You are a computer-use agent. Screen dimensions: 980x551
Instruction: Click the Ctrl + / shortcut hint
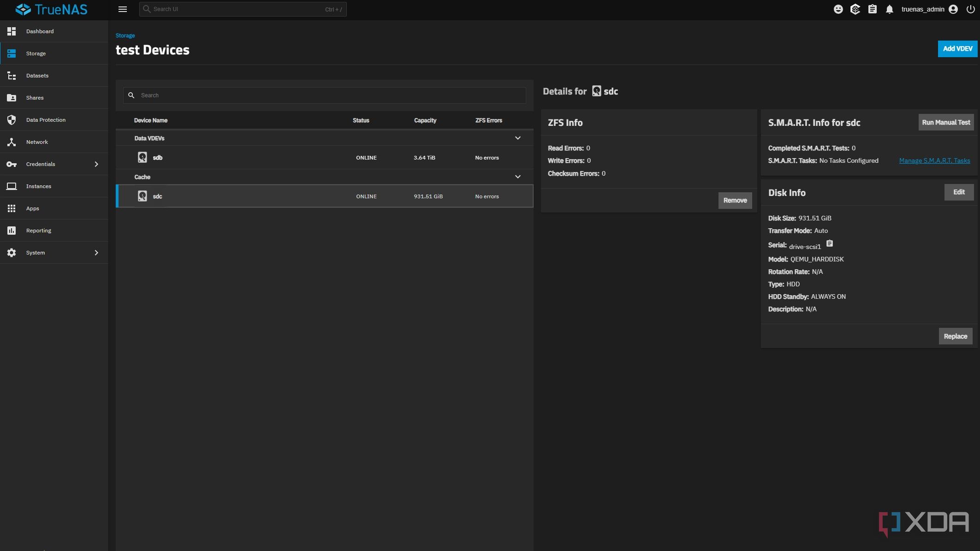coord(333,9)
